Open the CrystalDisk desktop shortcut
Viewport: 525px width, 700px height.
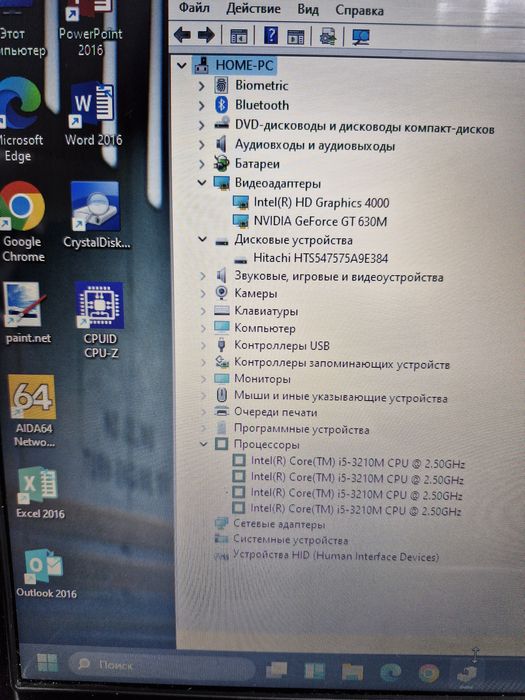tap(96, 215)
